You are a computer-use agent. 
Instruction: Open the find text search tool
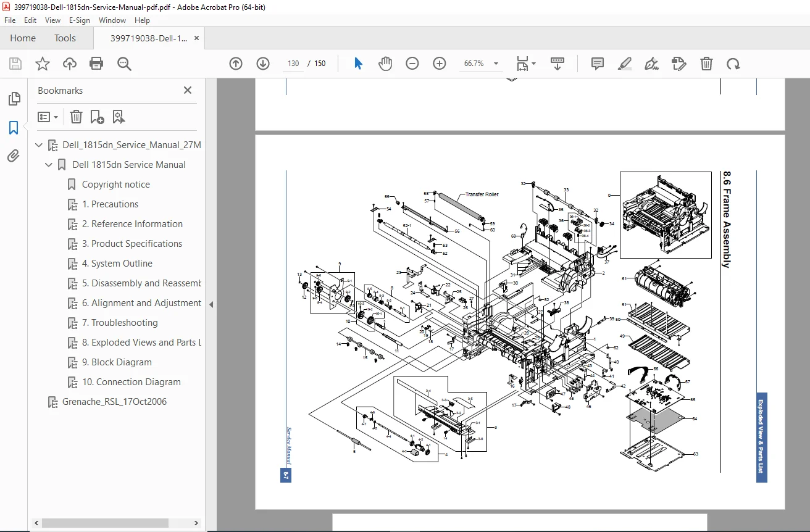pyautogui.click(x=124, y=64)
